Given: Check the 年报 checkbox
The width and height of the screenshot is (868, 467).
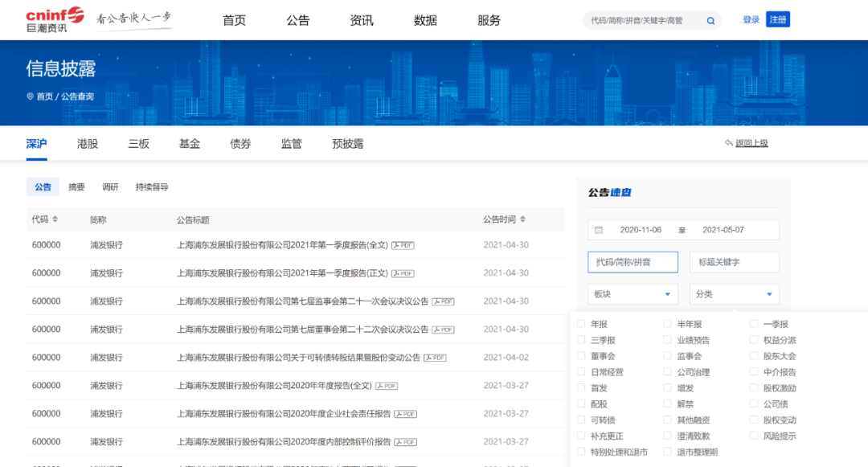Looking at the screenshot, I should (581, 324).
